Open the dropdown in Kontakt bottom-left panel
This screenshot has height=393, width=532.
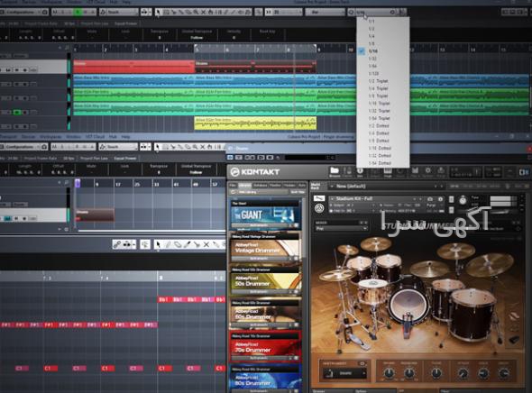pos(344,374)
